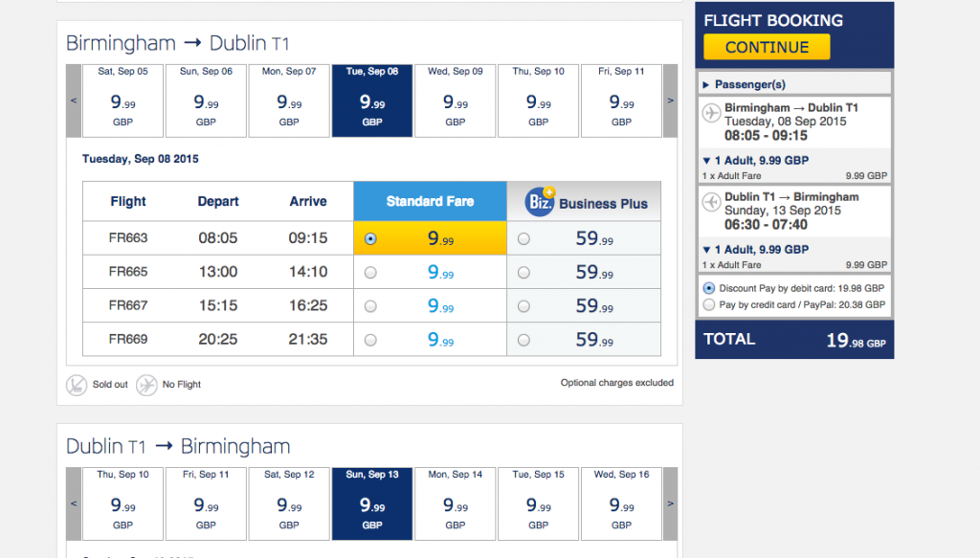Screen dimensions: 980x558
Task: Select Discount Pay by debit card option
Action: point(709,288)
